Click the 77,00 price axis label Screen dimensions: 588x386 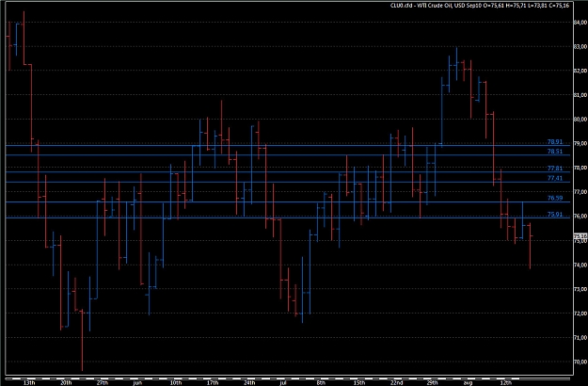[580, 192]
